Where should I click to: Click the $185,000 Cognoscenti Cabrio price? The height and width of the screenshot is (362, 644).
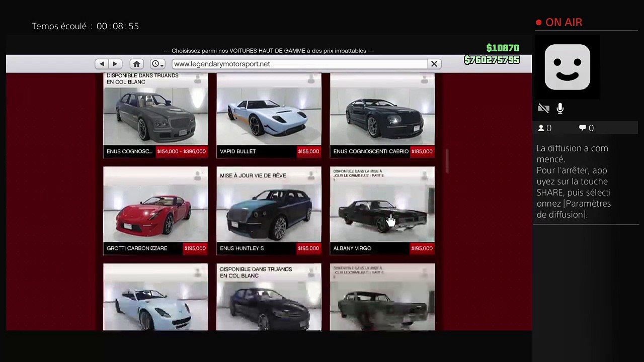422,151
